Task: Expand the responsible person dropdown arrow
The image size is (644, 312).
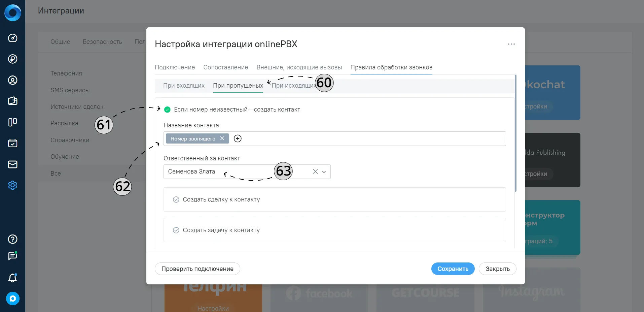Action: (324, 172)
